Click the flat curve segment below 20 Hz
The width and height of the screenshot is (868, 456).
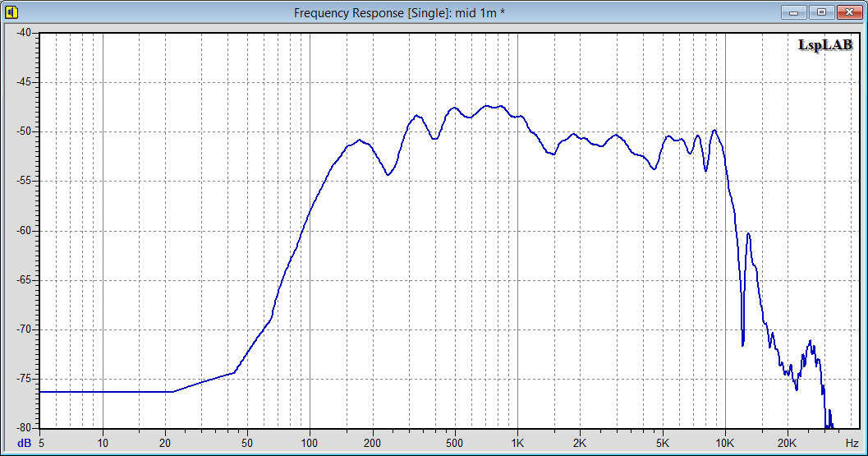107,392
